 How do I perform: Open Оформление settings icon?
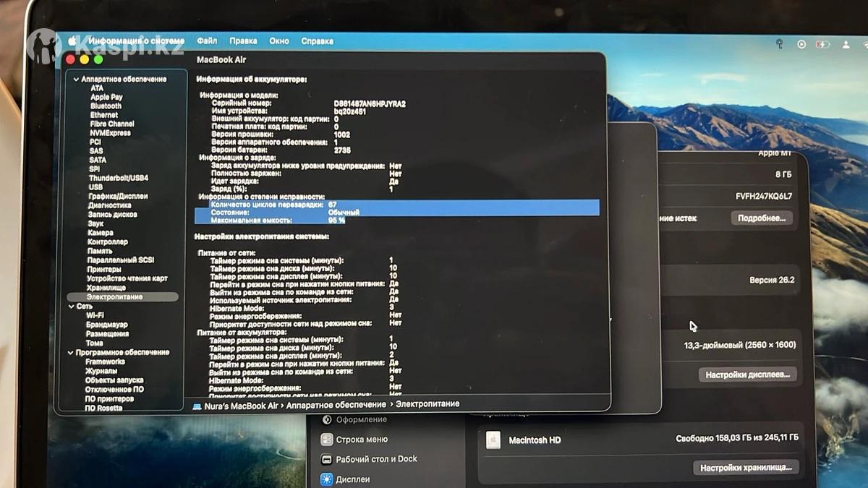click(327, 419)
